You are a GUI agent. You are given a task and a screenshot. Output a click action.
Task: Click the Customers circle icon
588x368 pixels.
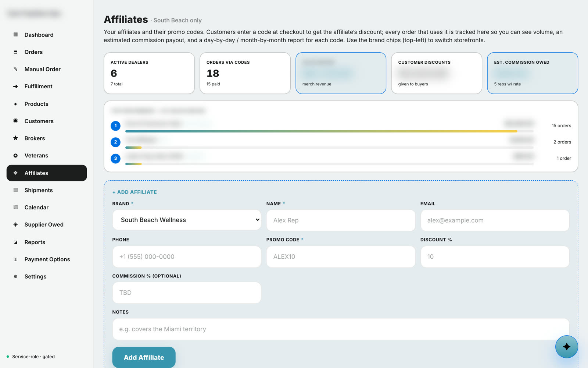[x=15, y=121]
